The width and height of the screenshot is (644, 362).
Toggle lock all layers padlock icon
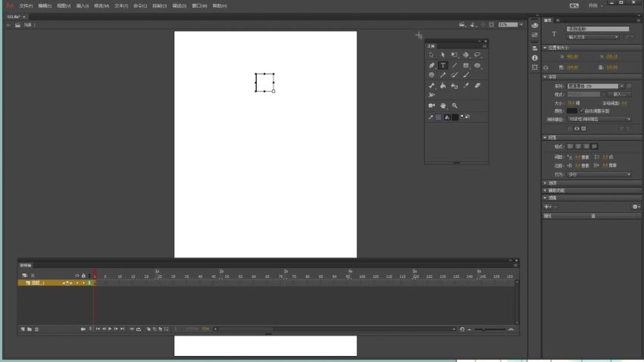click(x=83, y=276)
